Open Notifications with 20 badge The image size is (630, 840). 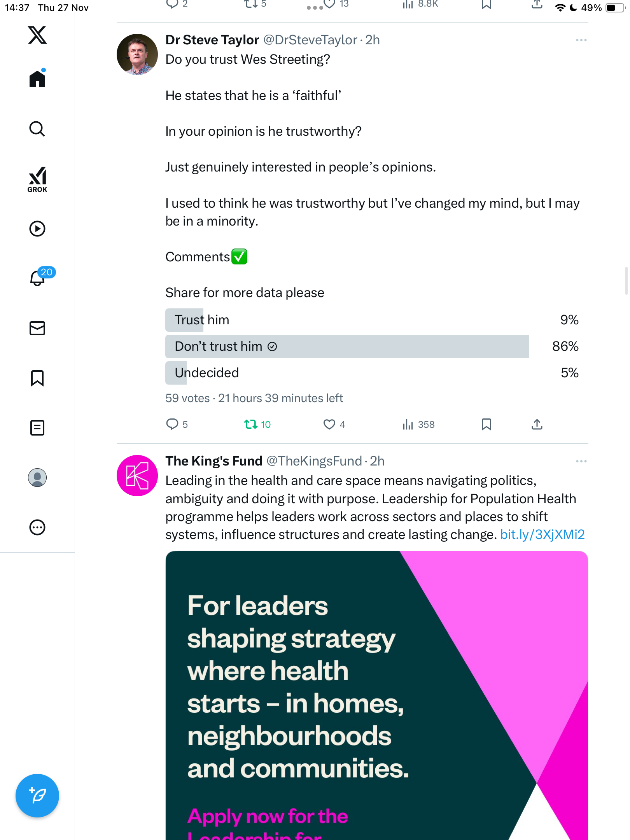[38, 278]
